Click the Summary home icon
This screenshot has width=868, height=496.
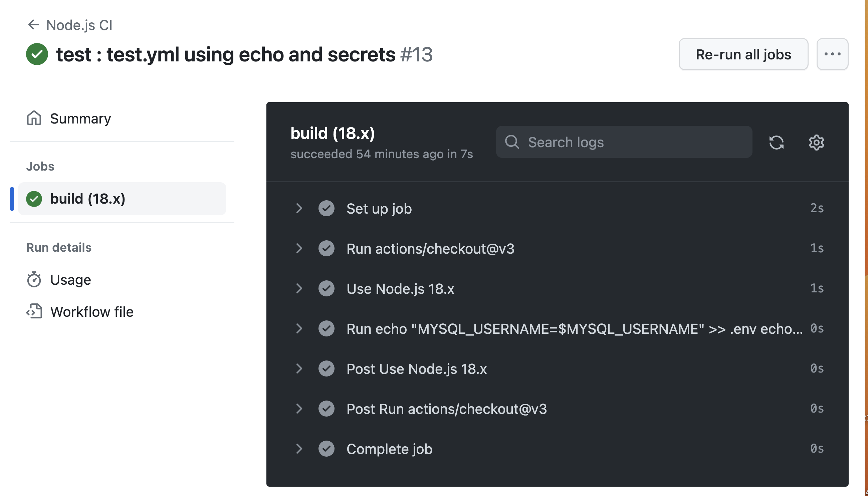34,118
